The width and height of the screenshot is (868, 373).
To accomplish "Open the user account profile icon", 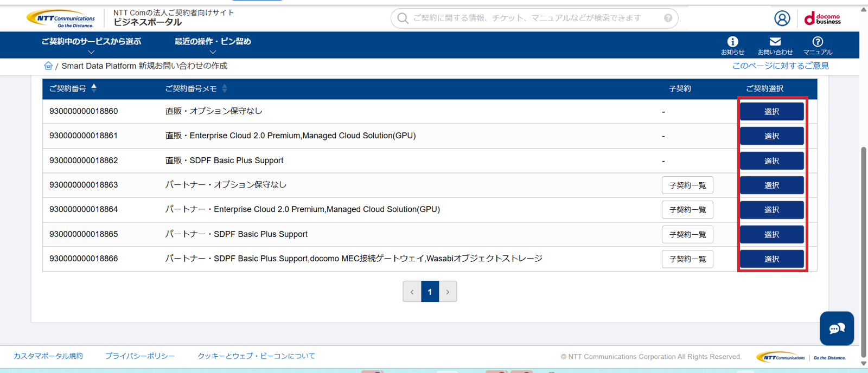I will tap(782, 18).
